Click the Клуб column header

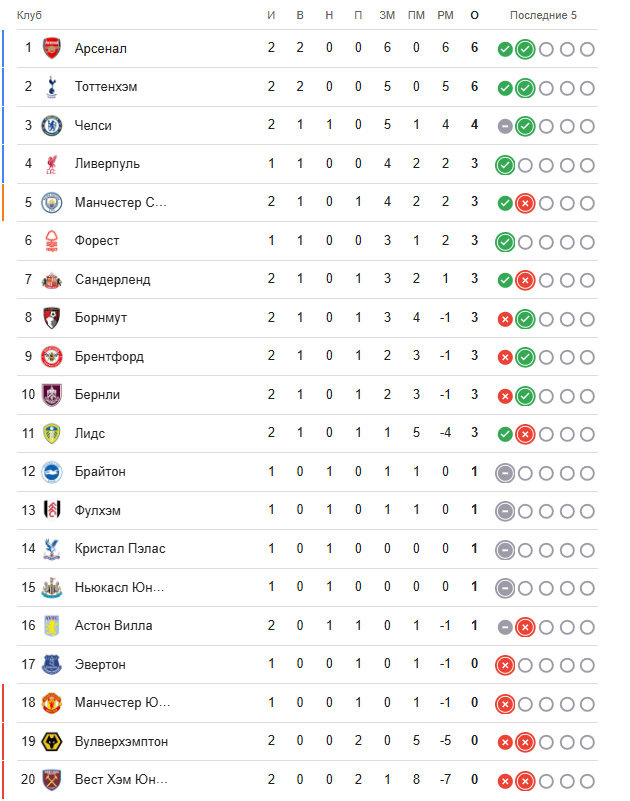pyautogui.click(x=28, y=15)
